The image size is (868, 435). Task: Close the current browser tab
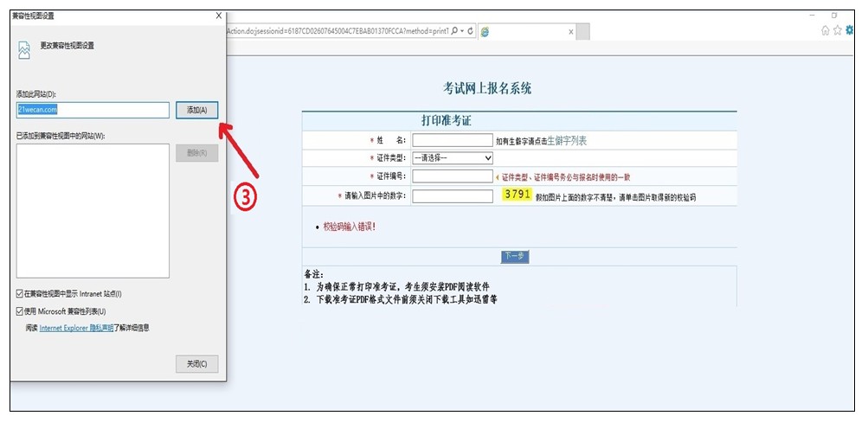click(570, 32)
